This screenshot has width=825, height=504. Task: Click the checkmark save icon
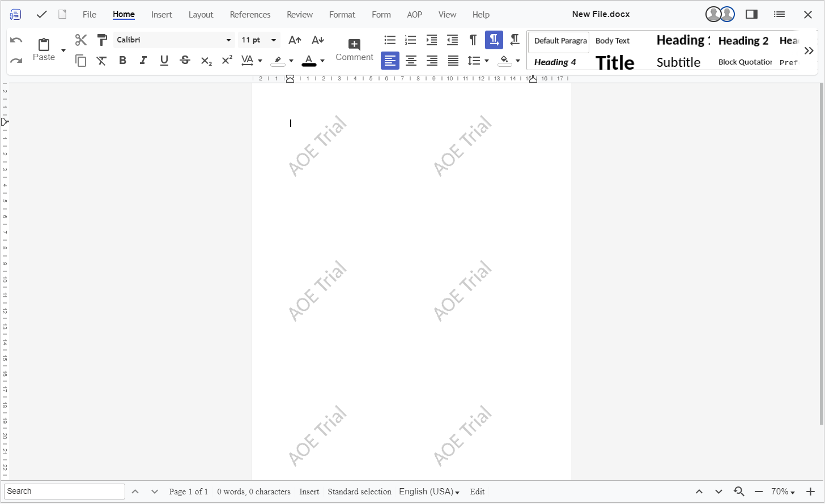[x=41, y=14]
